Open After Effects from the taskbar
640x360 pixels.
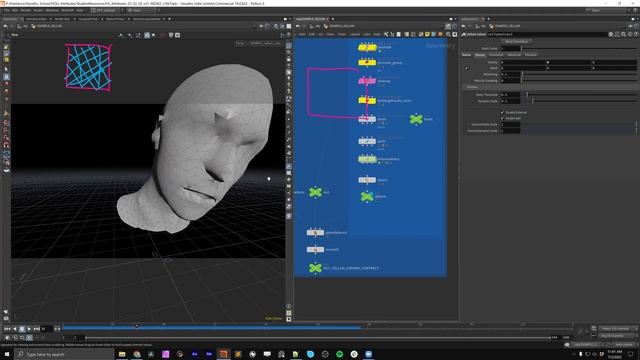194,354
